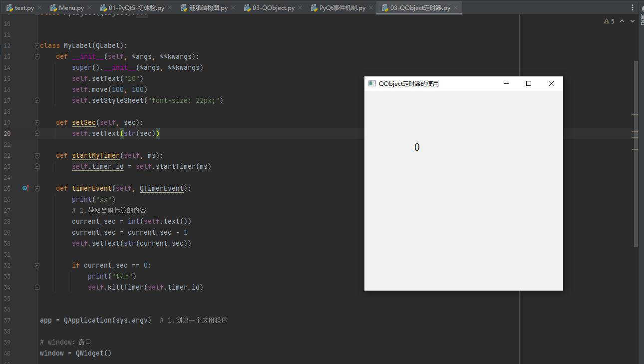Click the setSec method name

84,123
